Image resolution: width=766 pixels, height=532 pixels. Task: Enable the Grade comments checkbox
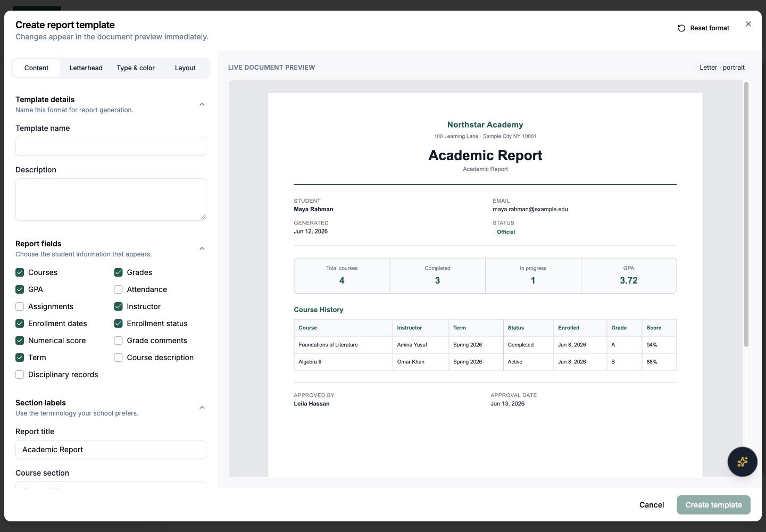point(119,340)
